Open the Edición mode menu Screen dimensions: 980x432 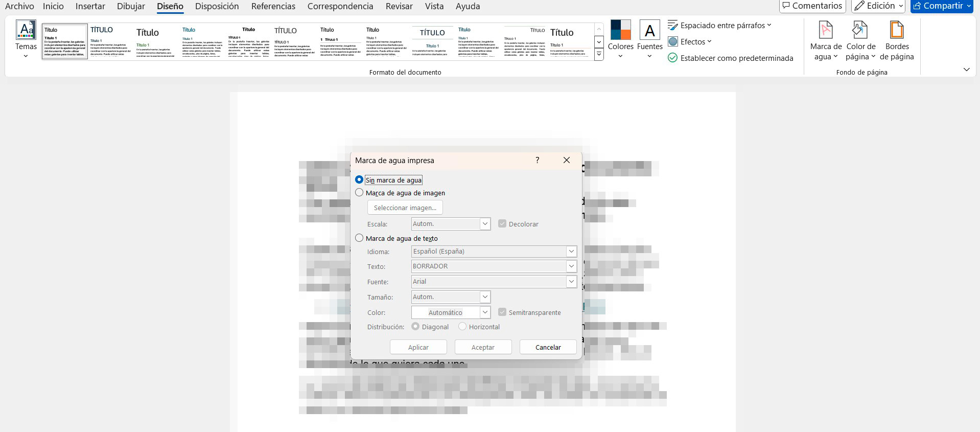click(878, 6)
